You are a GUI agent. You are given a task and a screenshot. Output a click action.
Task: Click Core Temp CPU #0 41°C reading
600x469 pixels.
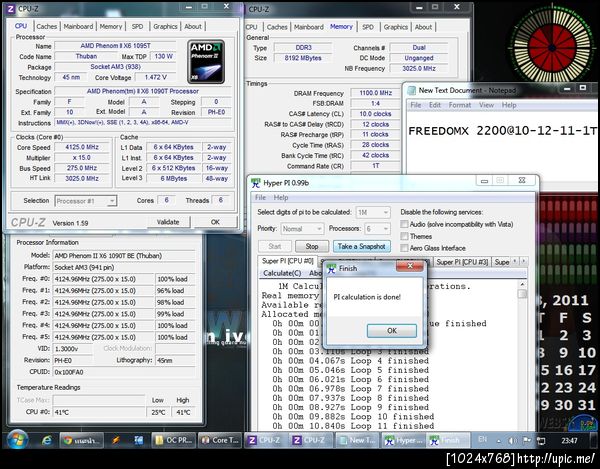(99, 412)
